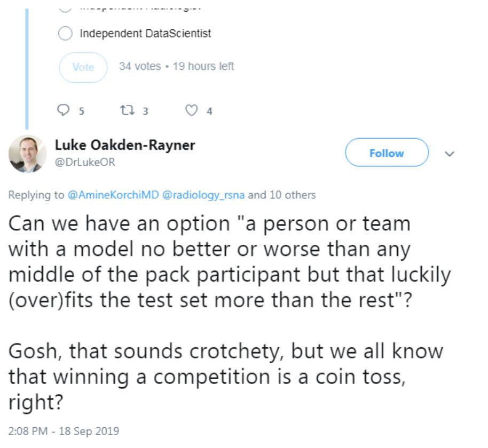Click the 2:08 PM - 18 Sep 2019 timestamp
This screenshot has width=488, height=448.
[64, 430]
